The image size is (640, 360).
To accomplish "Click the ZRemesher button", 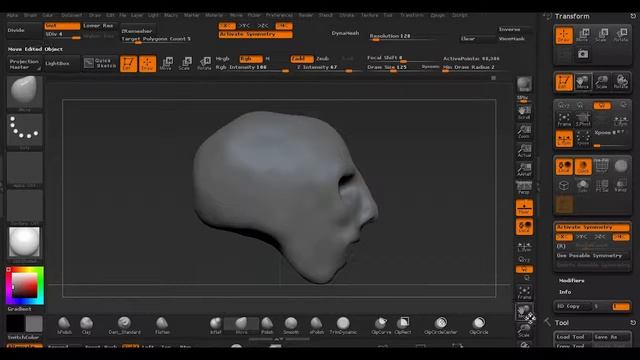I will (137, 31).
